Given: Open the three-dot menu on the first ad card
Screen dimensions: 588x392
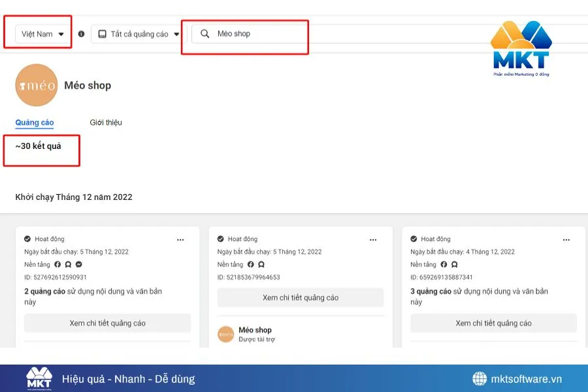Looking at the screenshot, I should [x=180, y=240].
